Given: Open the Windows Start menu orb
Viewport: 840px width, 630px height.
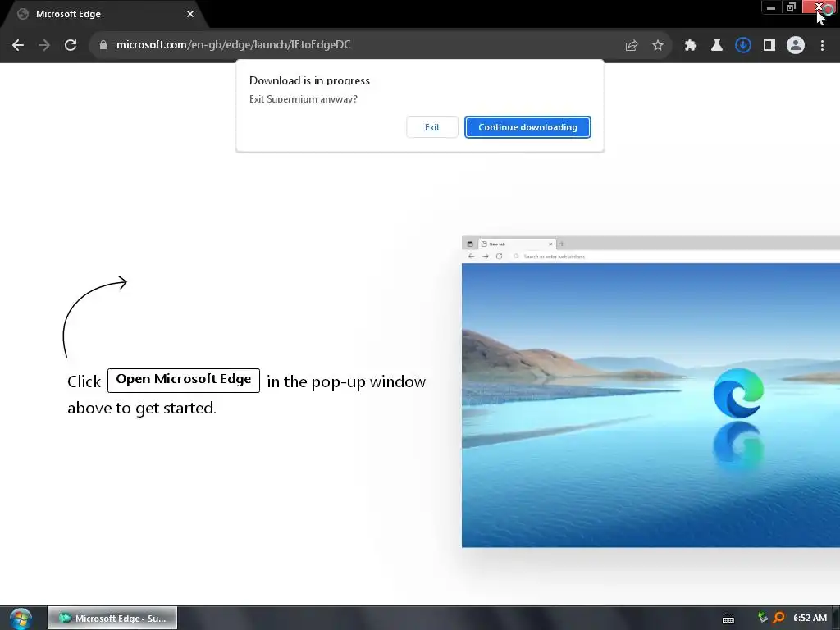Looking at the screenshot, I should coord(21,619).
